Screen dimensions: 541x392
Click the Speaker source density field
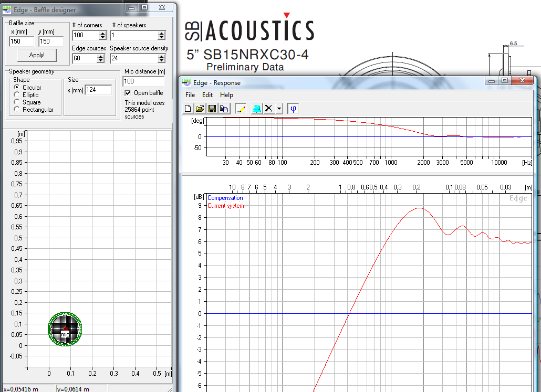coord(134,58)
